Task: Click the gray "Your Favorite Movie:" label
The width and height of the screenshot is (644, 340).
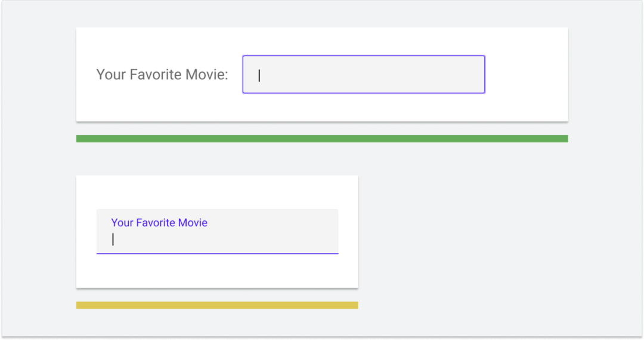Action: (162, 74)
